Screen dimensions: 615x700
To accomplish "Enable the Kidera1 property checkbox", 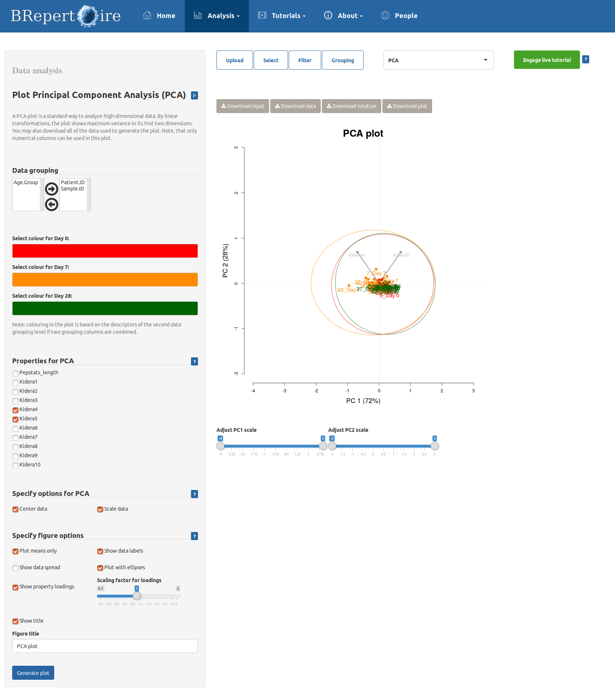I will [15, 382].
